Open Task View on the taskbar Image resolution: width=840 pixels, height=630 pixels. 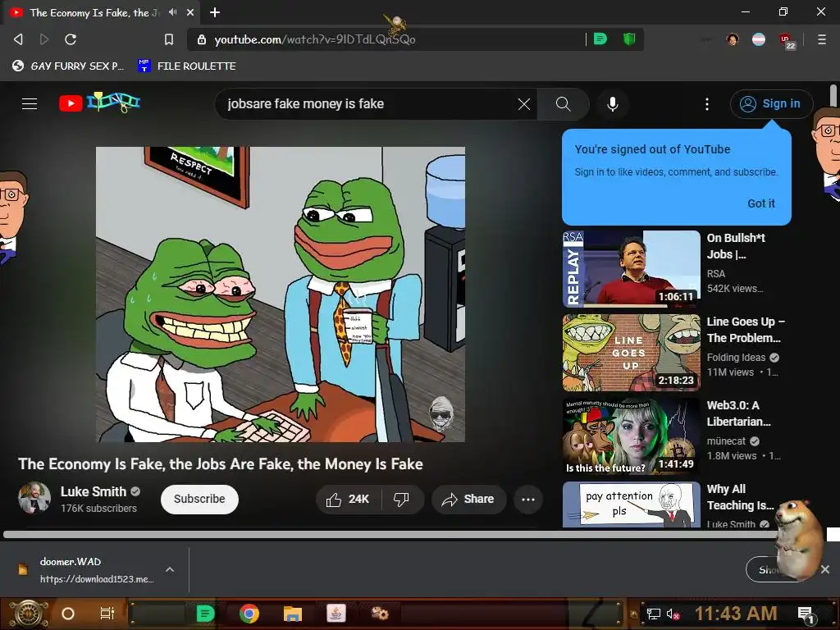(x=107, y=614)
